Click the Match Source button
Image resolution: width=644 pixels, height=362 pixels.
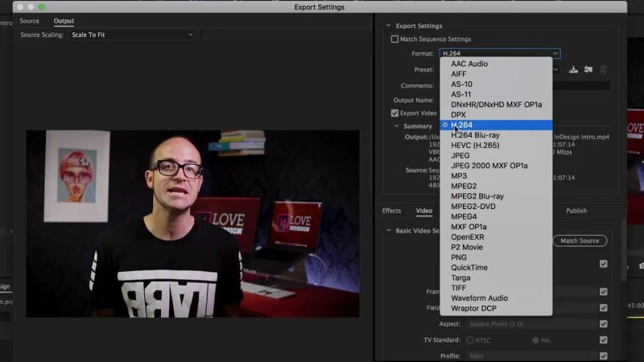(580, 241)
